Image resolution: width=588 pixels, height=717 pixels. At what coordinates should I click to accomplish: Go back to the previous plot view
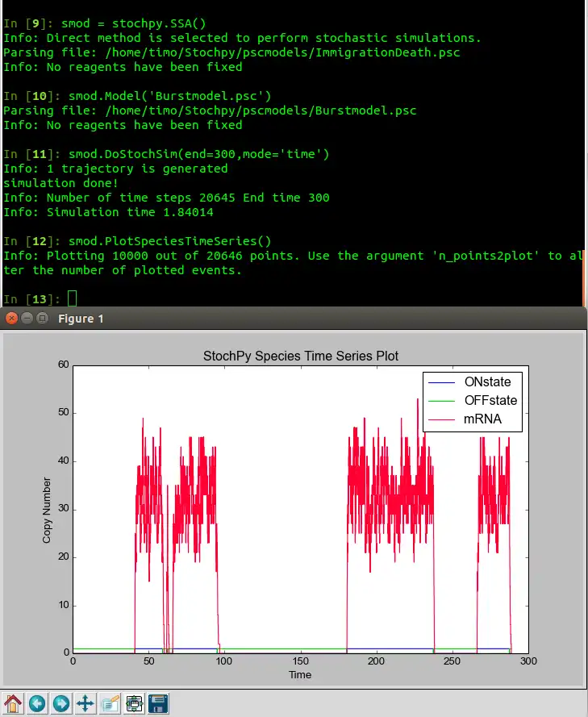(x=37, y=703)
